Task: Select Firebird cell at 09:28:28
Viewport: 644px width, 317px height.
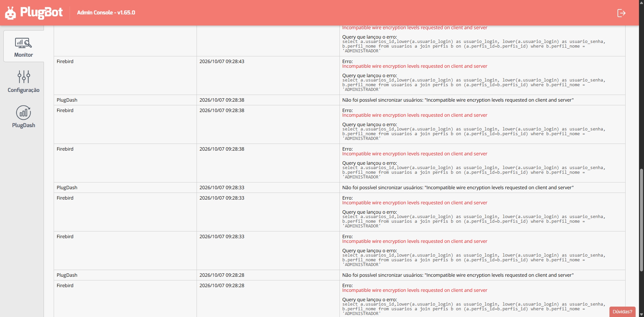Action: 125,299
